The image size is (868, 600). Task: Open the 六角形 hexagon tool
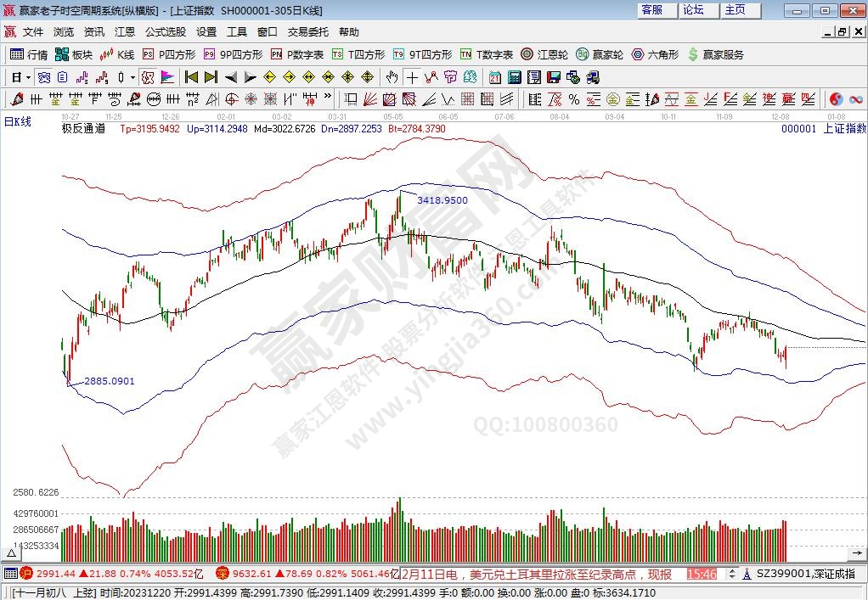[x=655, y=54]
